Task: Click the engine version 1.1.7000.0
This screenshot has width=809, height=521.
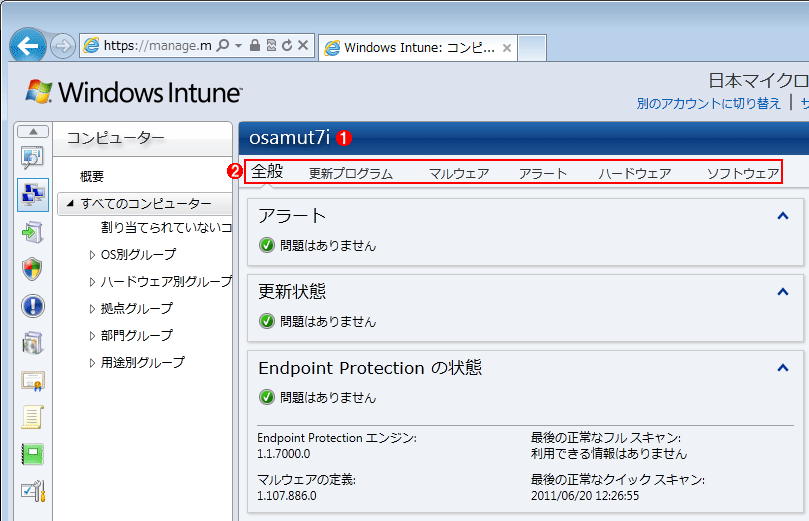Action: (x=284, y=454)
